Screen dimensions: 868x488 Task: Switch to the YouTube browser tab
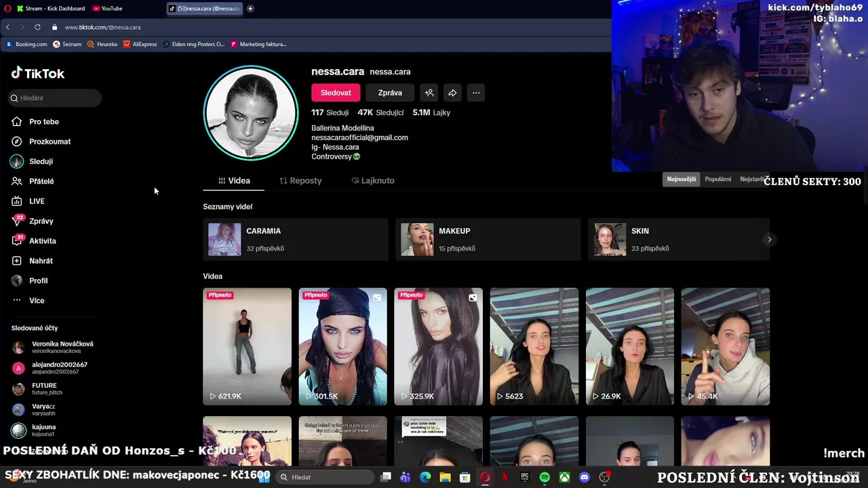[x=108, y=9]
